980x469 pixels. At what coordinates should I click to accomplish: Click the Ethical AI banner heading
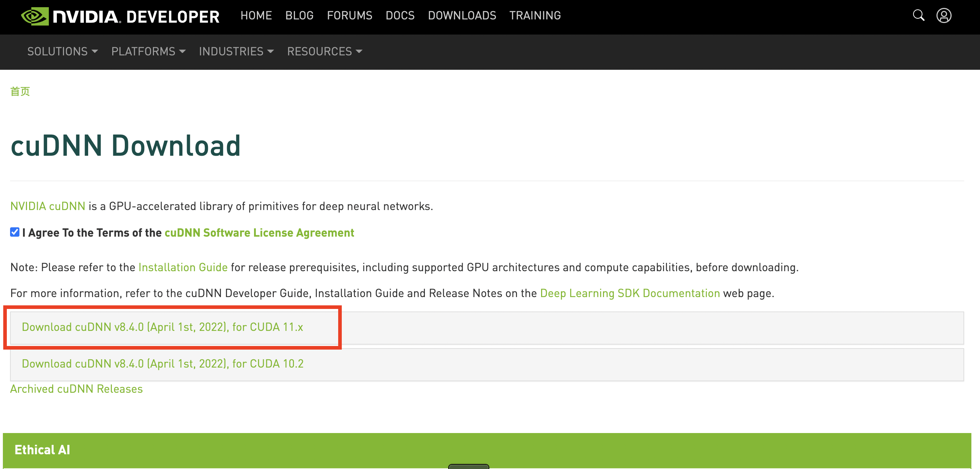pyautogui.click(x=42, y=450)
